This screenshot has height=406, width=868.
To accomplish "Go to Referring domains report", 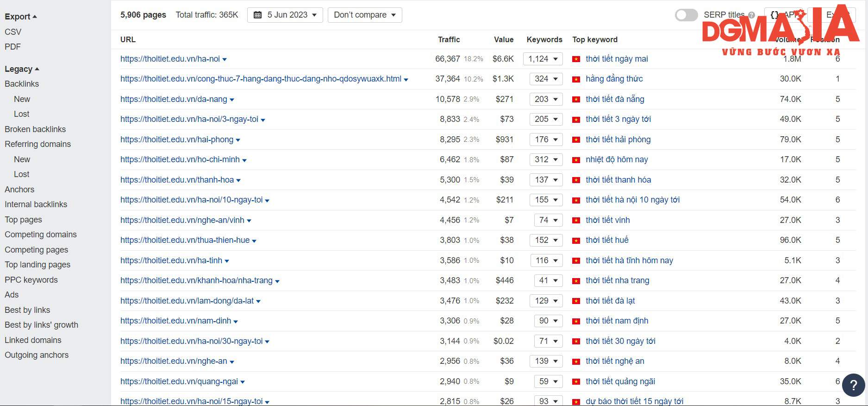I will point(37,144).
